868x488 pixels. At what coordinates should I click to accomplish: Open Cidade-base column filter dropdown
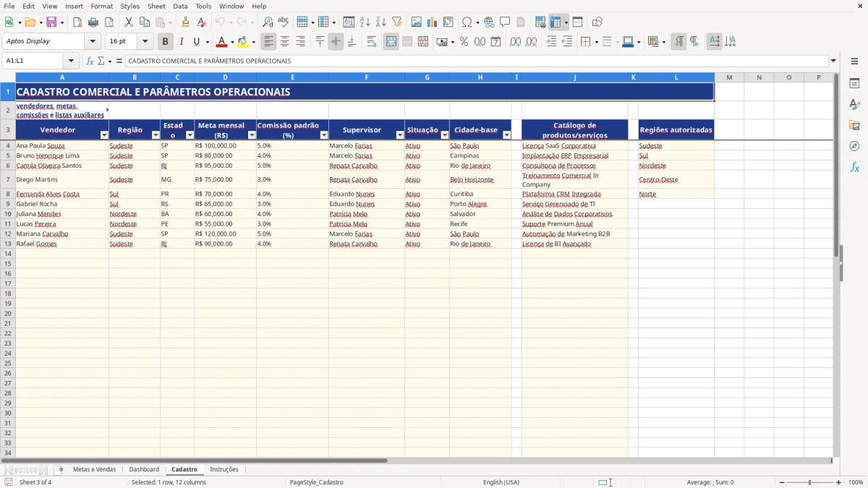pos(506,135)
